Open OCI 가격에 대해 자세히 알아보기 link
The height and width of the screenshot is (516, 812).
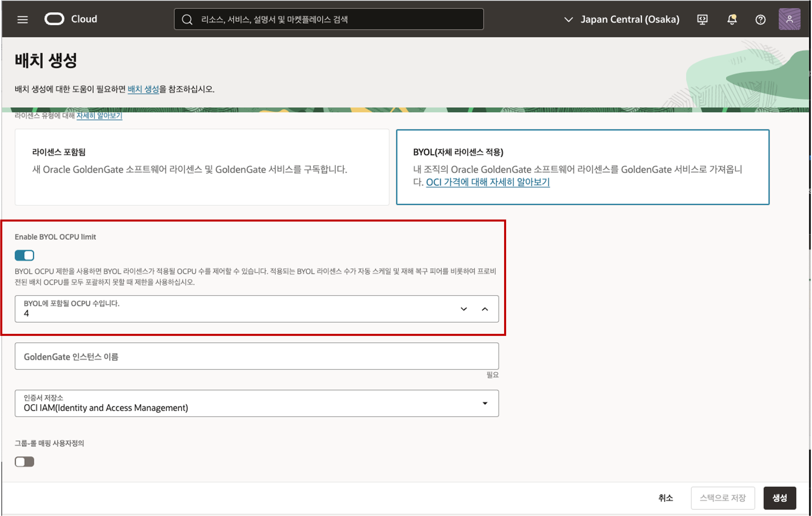tap(488, 182)
